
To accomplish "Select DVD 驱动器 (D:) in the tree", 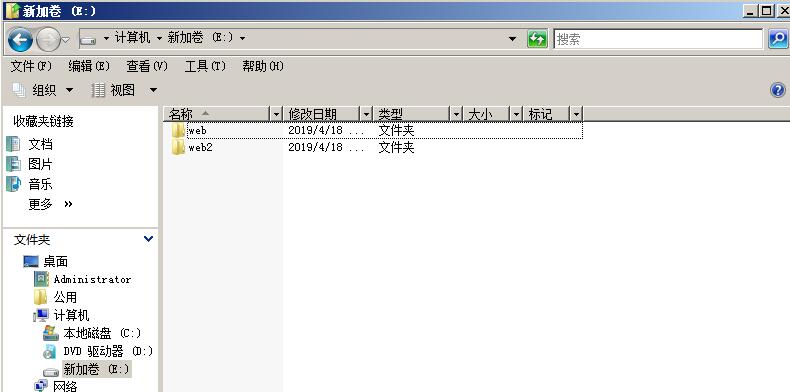I will pyautogui.click(x=108, y=351).
